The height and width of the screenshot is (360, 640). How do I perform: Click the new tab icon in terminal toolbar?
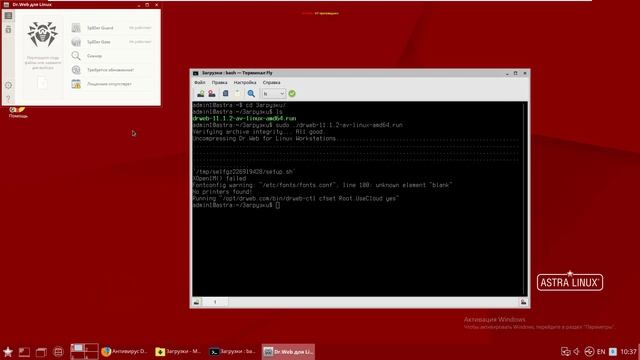click(200, 93)
